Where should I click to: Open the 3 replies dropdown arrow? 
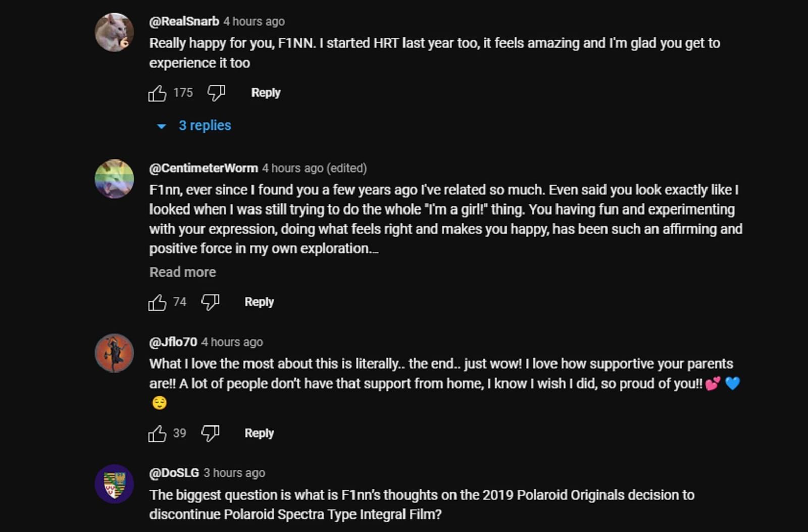coord(161,126)
